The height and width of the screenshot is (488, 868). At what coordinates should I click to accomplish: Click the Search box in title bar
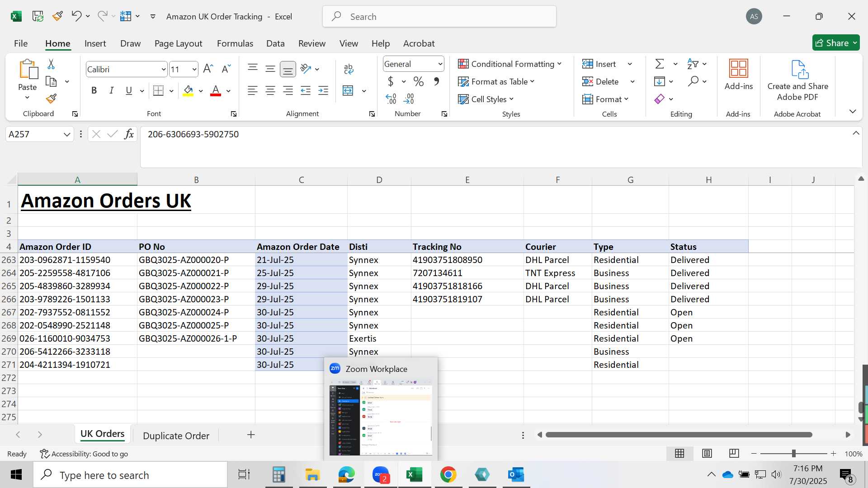(x=439, y=17)
